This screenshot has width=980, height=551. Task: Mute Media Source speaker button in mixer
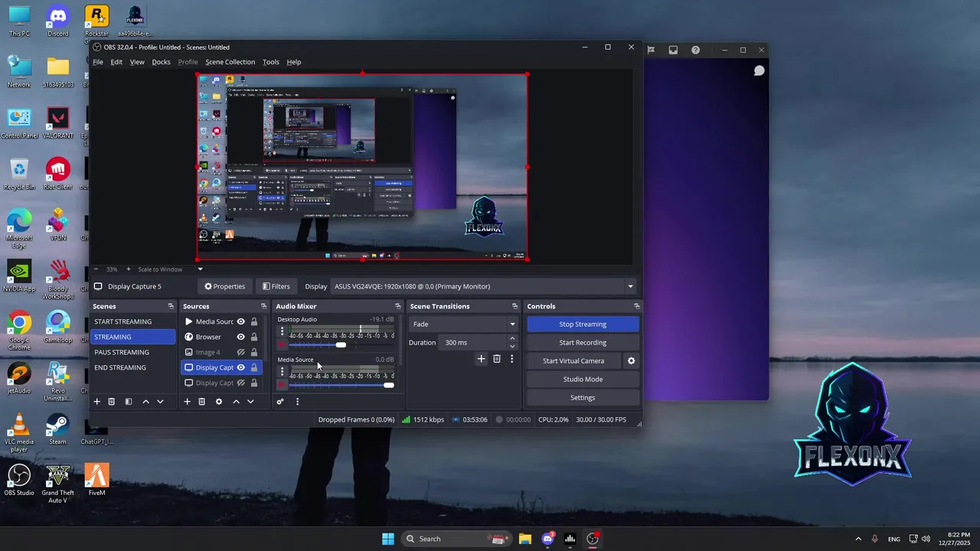282,384
